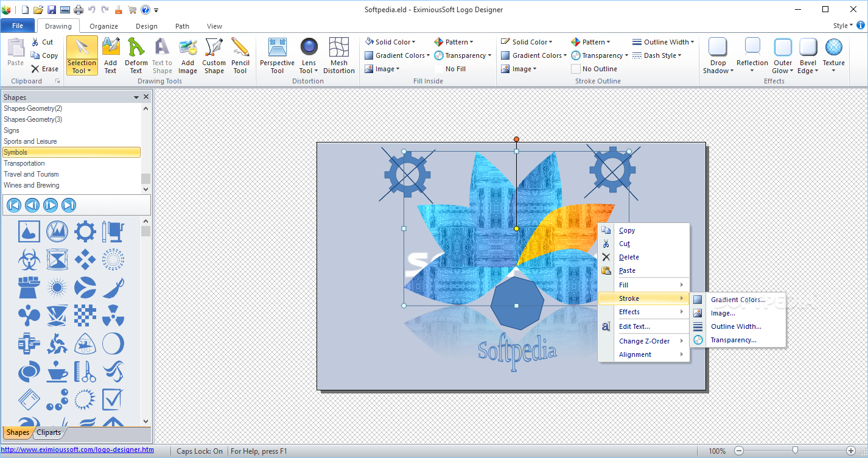Viewport: 868px width, 458px height.
Task: Click the shopping cart icon
Action: (x=132, y=10)
